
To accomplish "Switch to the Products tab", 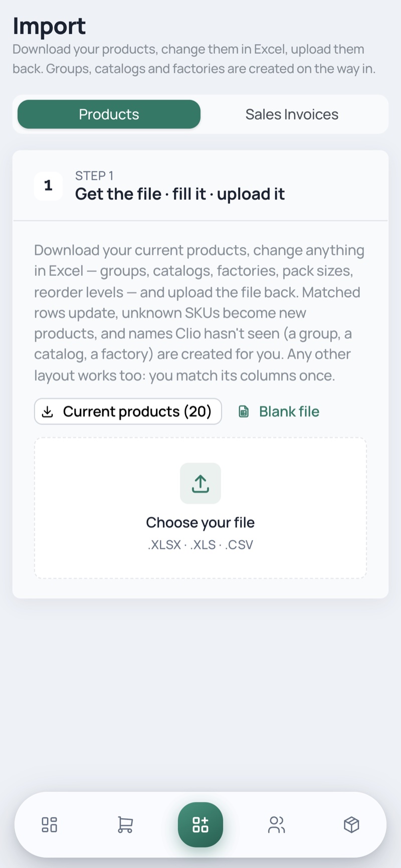I will point(109,114).
